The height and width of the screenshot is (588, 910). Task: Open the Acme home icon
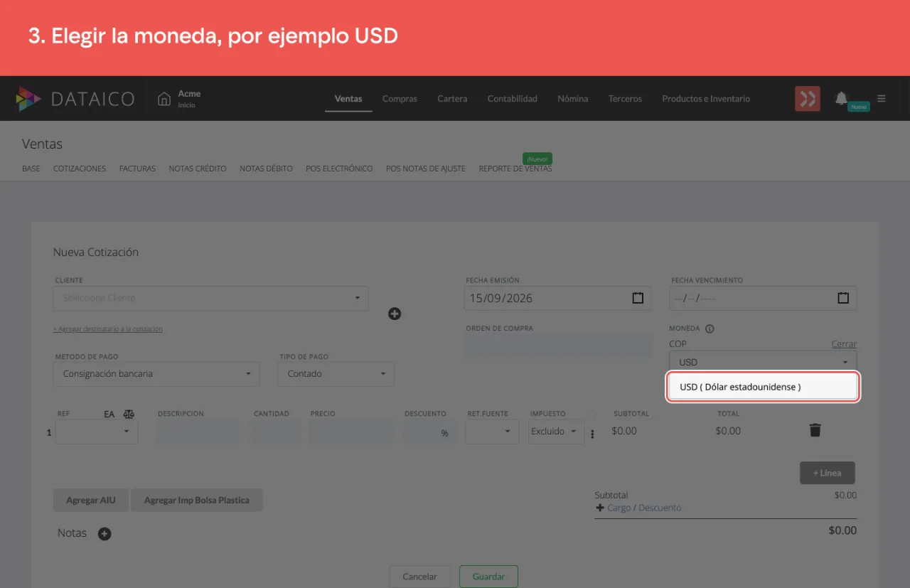[164, 99]
